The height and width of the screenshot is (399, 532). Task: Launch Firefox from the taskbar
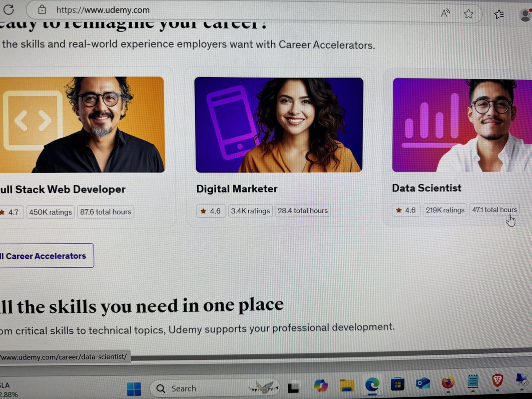point(448,382)
